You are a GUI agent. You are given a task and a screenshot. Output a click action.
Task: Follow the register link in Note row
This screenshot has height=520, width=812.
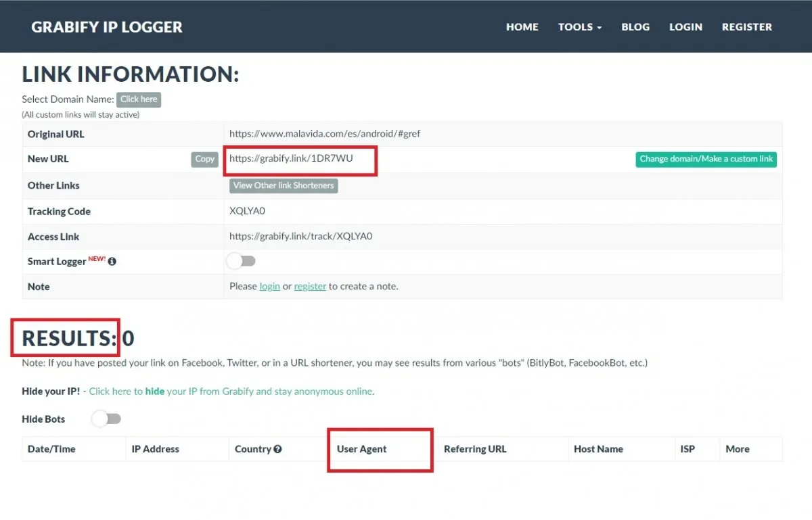pos(310,287)
